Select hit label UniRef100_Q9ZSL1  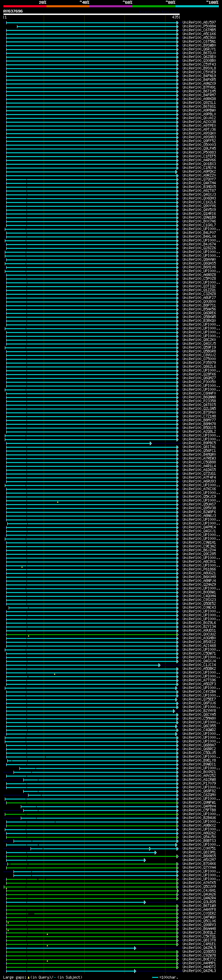[x=199, y=103]
